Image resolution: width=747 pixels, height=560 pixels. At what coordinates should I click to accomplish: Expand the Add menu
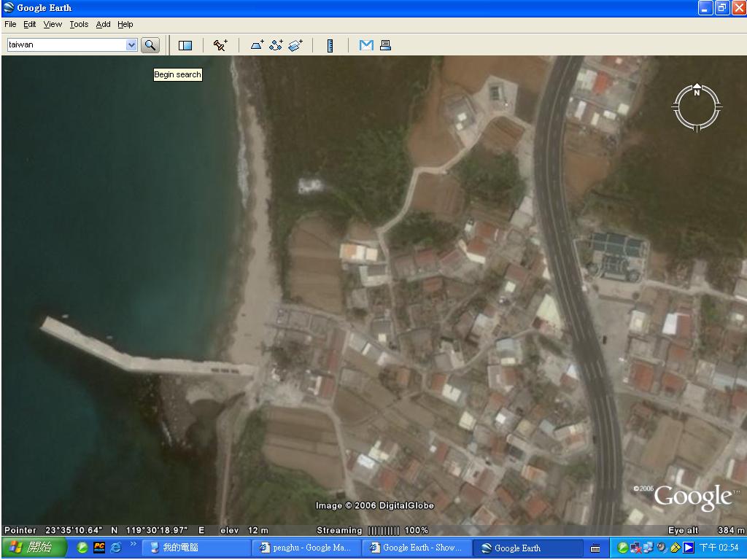(104, 24)
